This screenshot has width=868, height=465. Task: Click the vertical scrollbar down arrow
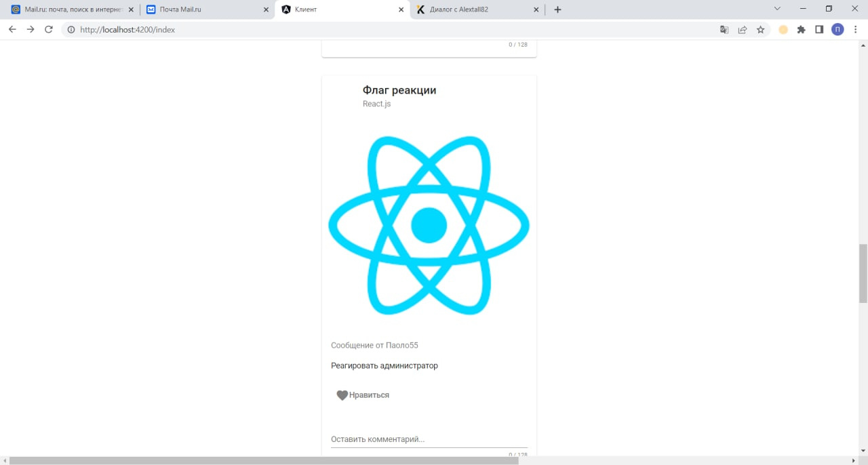863,451
